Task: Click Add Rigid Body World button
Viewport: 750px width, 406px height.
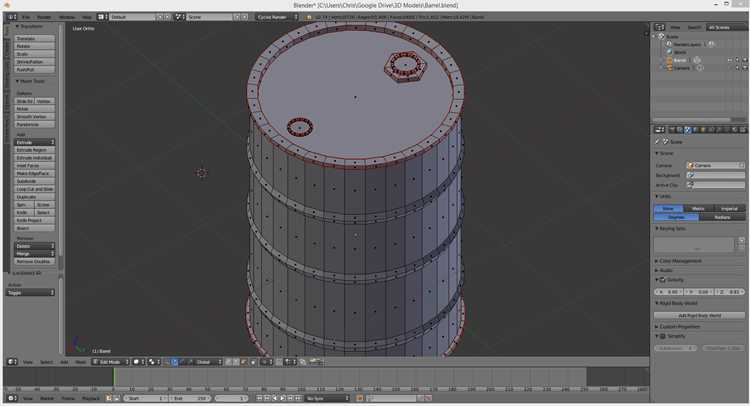Action: tap(699, 316)
